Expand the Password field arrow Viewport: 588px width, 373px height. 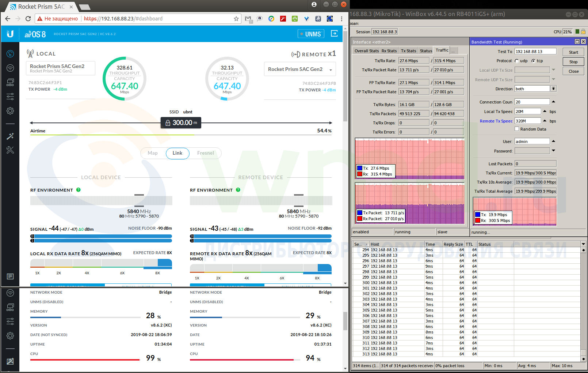[553, 151]
